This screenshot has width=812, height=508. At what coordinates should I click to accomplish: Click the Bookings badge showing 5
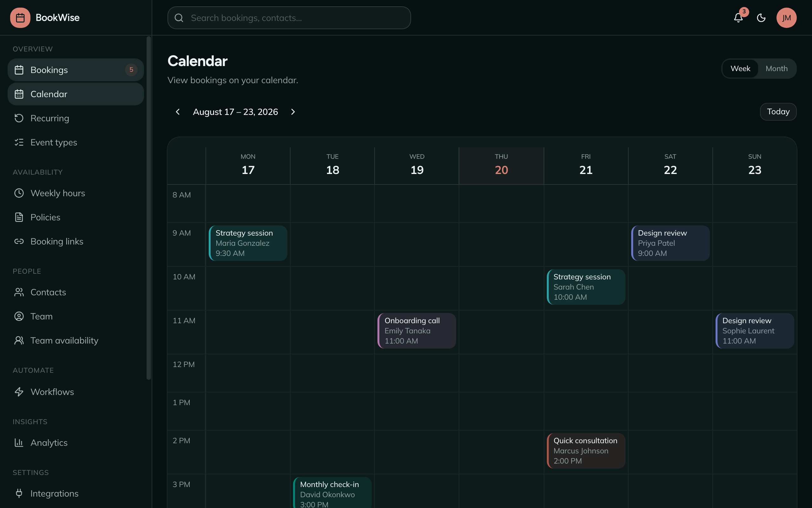(x=131, y=70)
